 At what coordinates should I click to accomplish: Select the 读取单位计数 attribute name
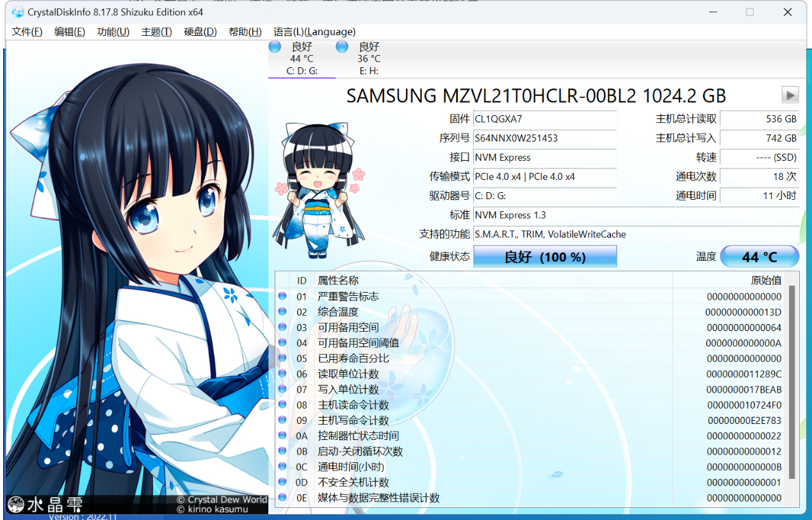348,374
